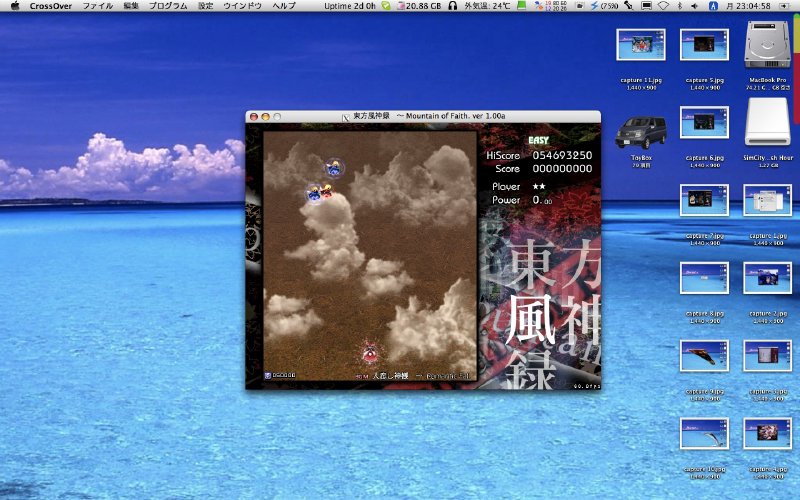This screenshot has height=500, width=800.
Task: Click the Power value in game sidebar
Action: tap(542, 200)
